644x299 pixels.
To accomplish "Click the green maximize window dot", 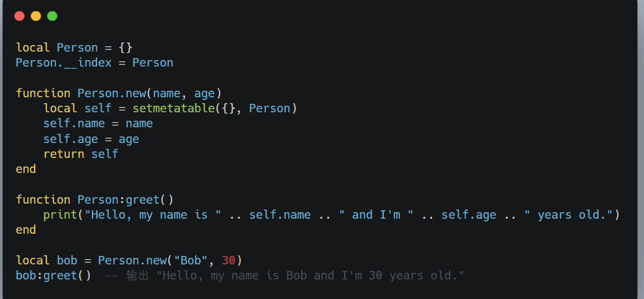I will tap(52, 16).
